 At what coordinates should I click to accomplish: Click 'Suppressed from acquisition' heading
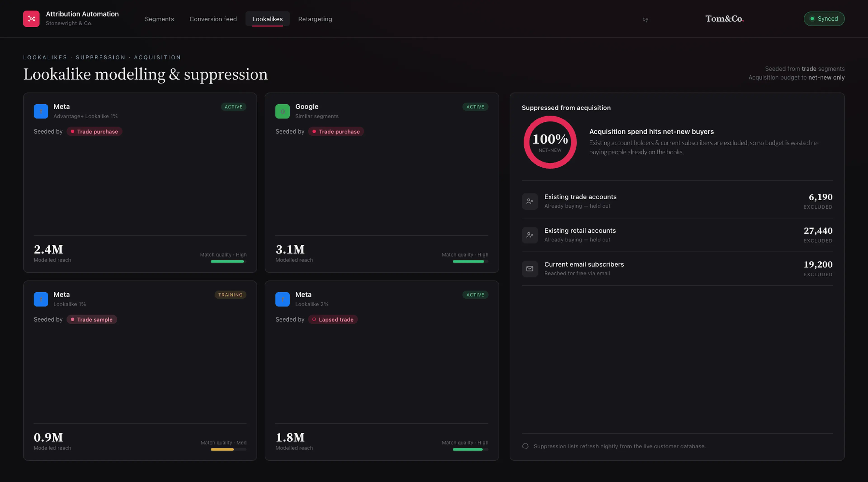point(566,107)
